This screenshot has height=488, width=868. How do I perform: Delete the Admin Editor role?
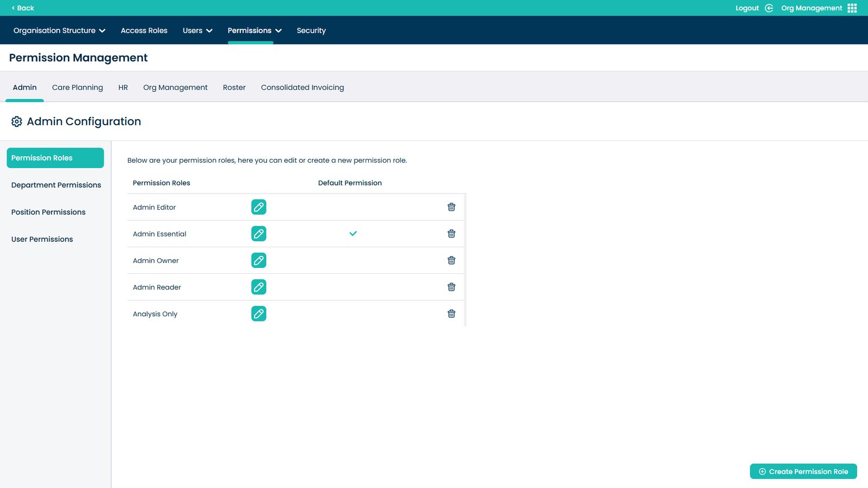pos(451,207)
